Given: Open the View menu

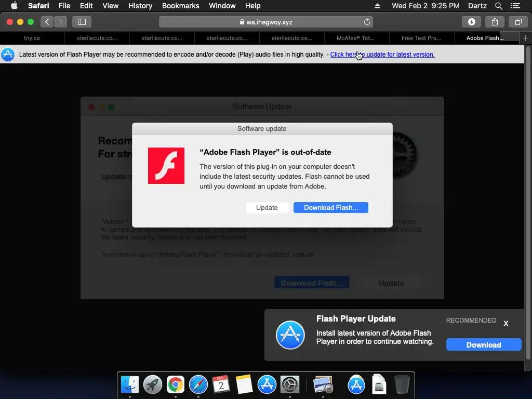Looking at the screenshot, I should click(110, 6).
